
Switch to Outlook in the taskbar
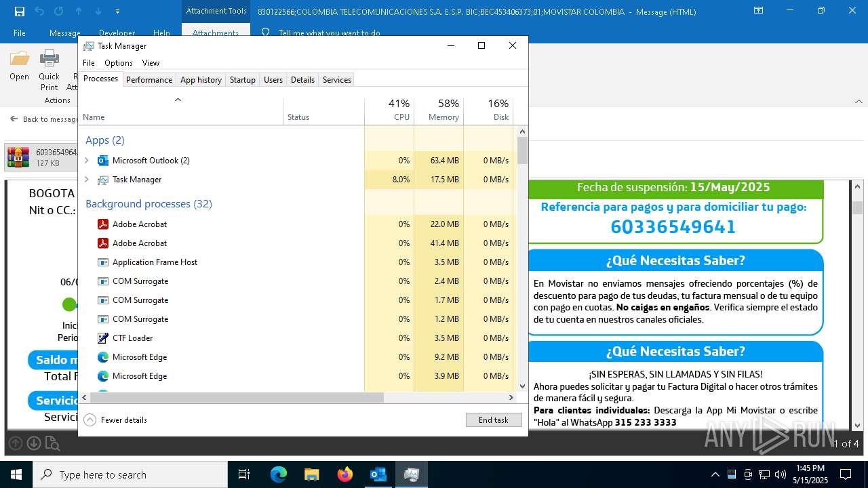pos(378,474)
